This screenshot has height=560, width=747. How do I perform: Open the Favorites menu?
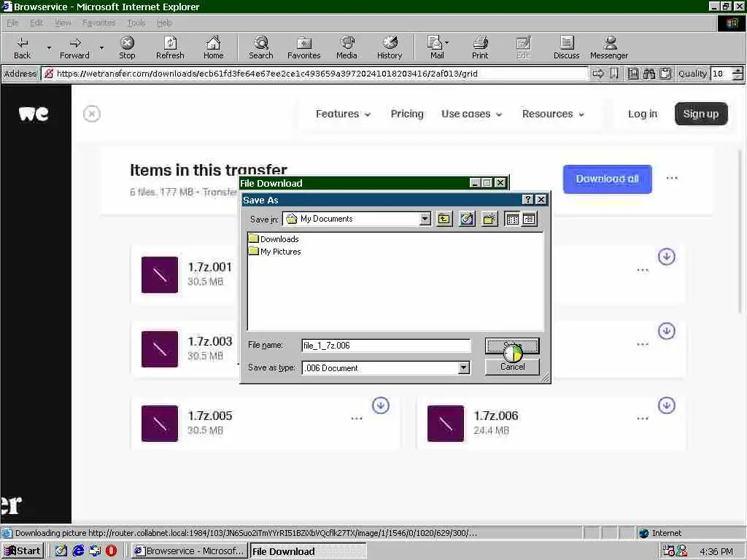tap(98, 23)
